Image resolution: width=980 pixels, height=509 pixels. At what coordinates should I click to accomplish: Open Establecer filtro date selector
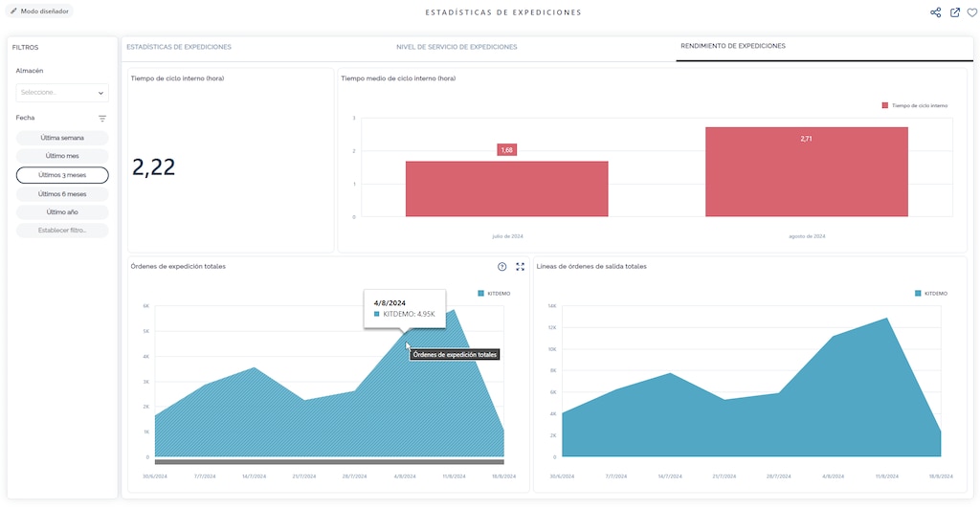(62, 231)
